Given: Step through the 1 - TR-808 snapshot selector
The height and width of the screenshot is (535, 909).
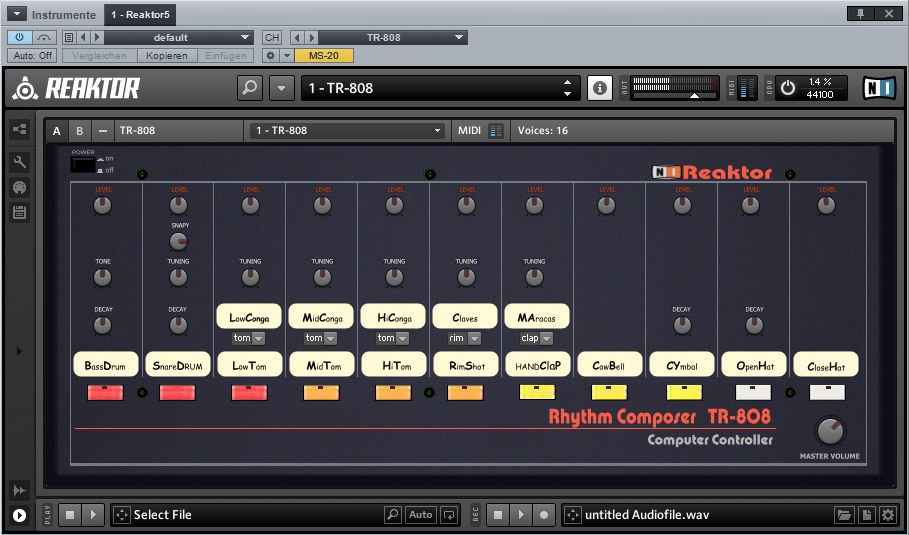Looking at the screenshot, I should click(568, 88).
